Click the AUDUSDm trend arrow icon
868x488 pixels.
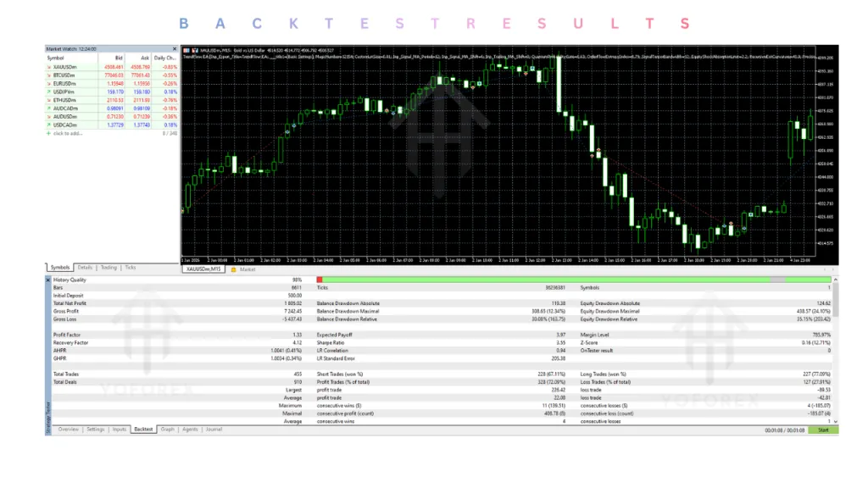tap(48, 117)
